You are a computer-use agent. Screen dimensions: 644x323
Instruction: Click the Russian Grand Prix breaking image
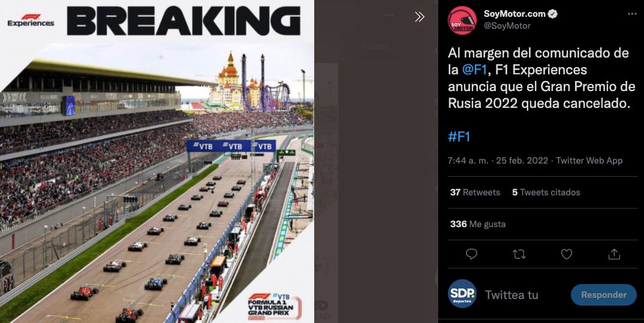[157, 161]
